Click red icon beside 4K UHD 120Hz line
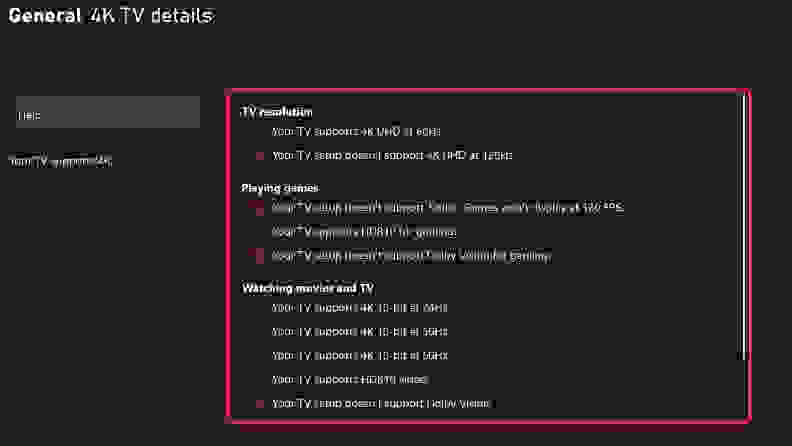The image size is (792, 446). point(260,156)
